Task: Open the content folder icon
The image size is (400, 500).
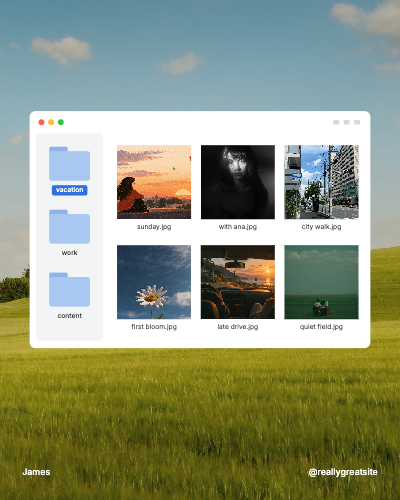Action: tap(69, 290)
